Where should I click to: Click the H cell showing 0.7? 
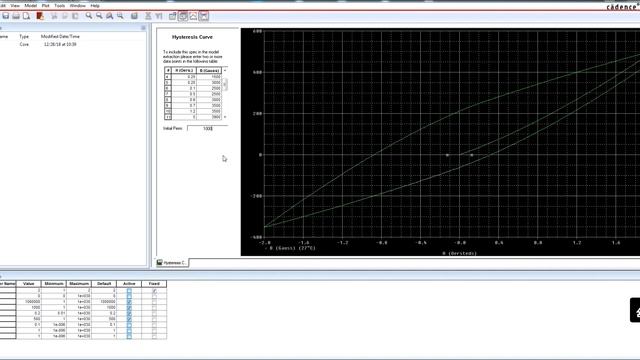click(184, 105)
